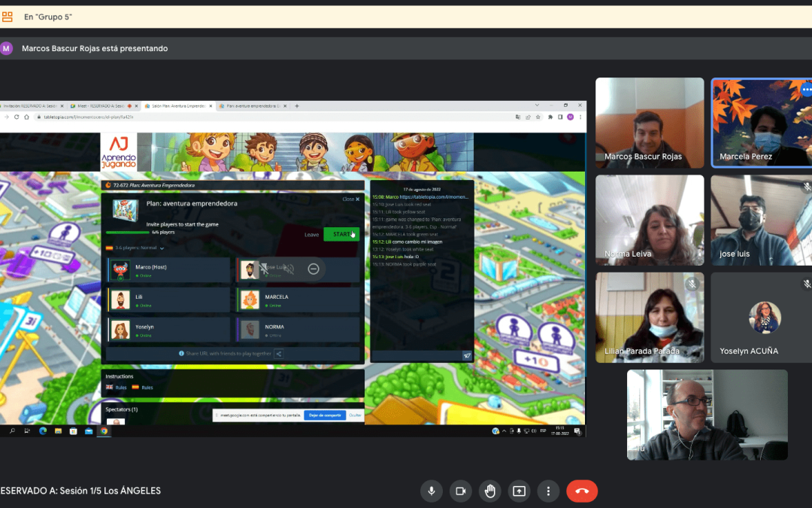Click Marco (Host) monster avatar
Viewport: 812px width, 508px height.
tap(120, 270)
